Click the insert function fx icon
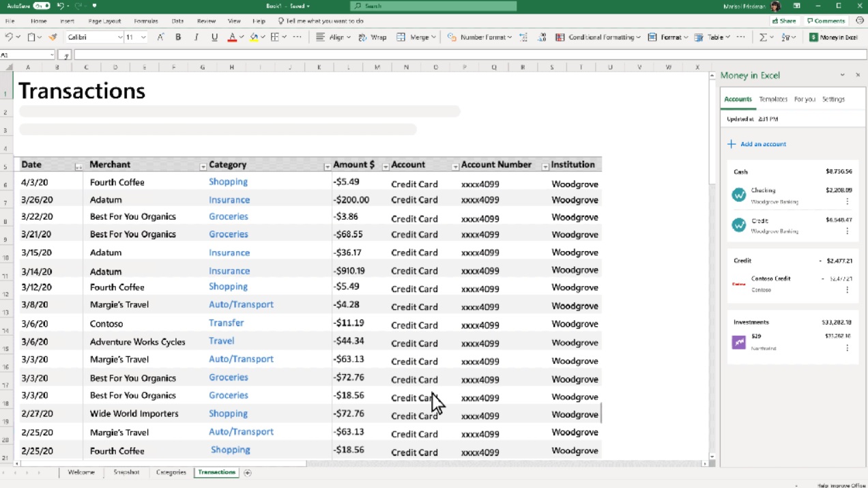 (65, 55)
